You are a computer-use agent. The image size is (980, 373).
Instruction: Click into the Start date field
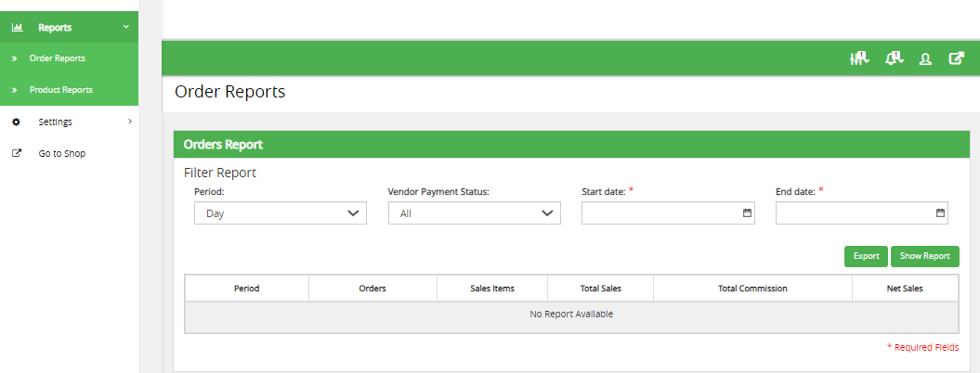661,213
